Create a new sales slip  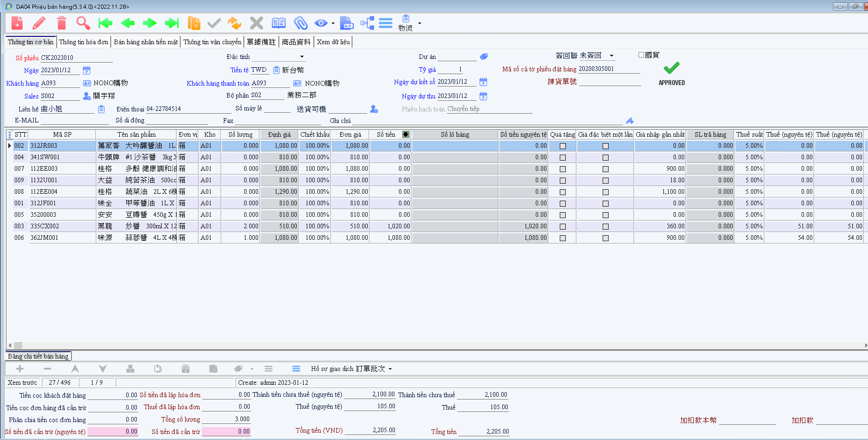[17, 23]
